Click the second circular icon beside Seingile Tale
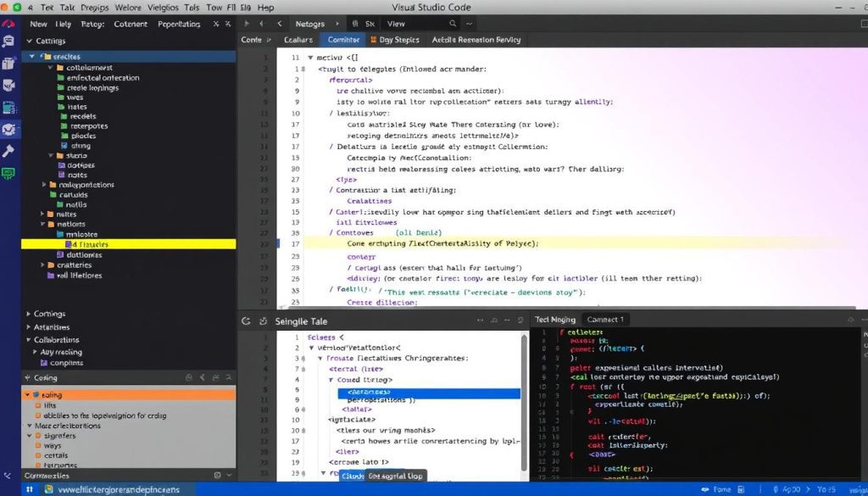Image resolution: width=868 pixels, height=496 pixels. click(x=264, y=321)
